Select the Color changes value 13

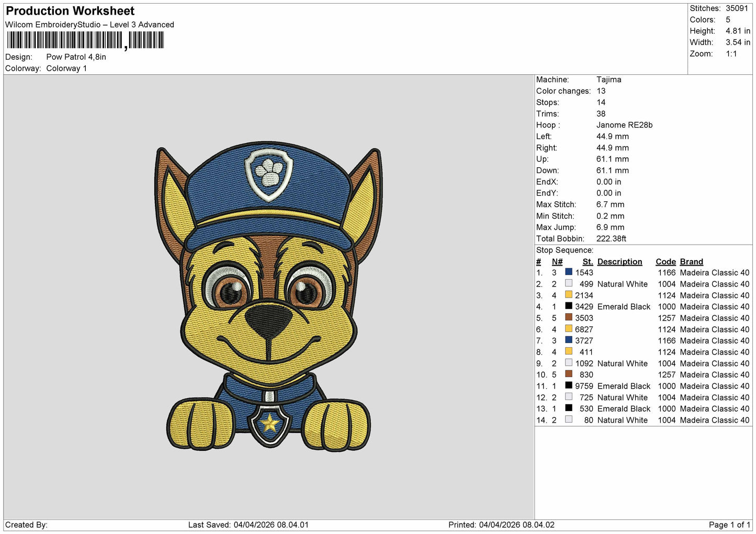[601, 91]
